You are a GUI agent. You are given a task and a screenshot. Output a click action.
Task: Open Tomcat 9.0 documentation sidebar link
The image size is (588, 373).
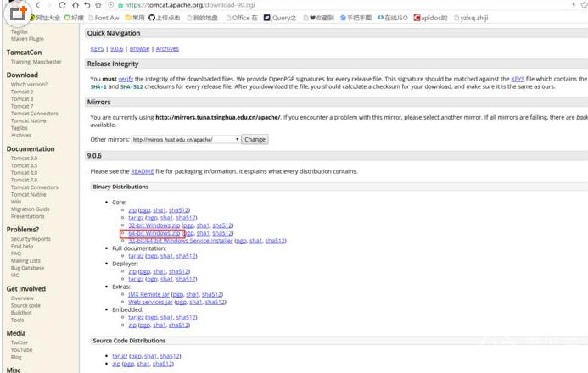tap(24, 159)
